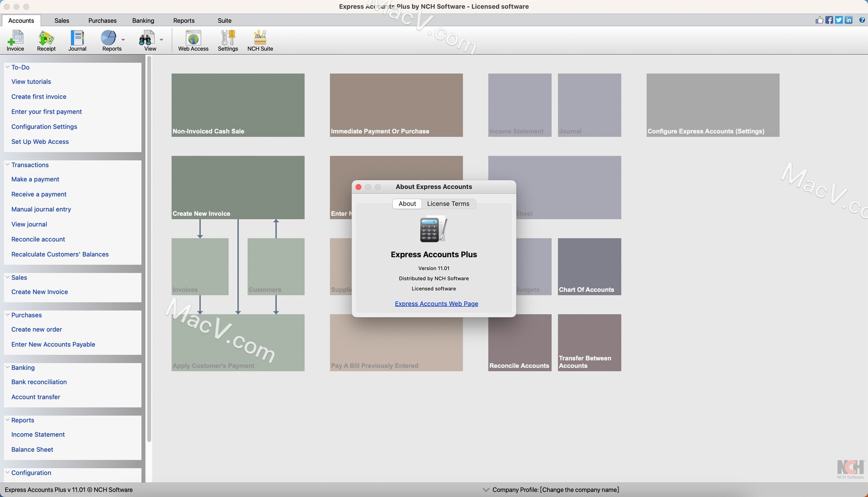
Task: Open the Income Statement sidebar link
Action: pos(38,434)
